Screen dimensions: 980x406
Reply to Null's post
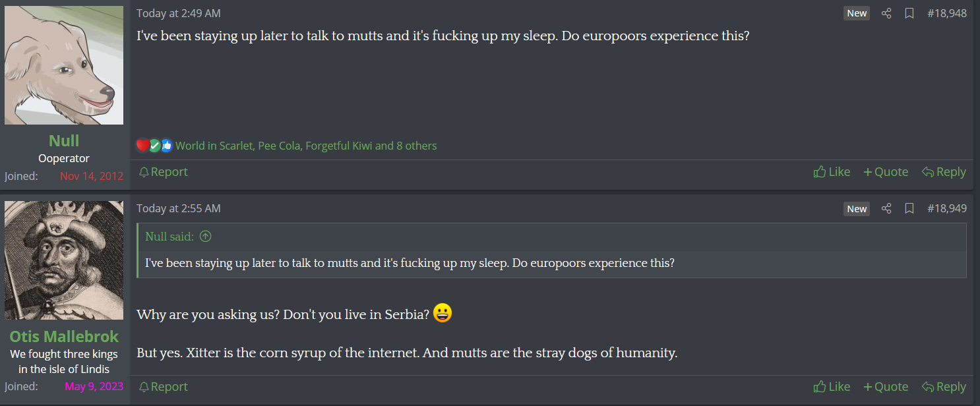pyautogui.click(x=944, y=172)
